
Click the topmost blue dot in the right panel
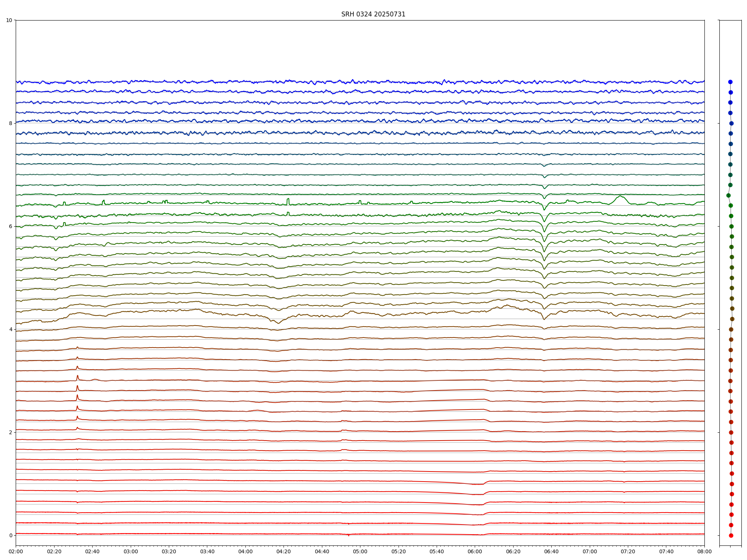tap(730, 82)
